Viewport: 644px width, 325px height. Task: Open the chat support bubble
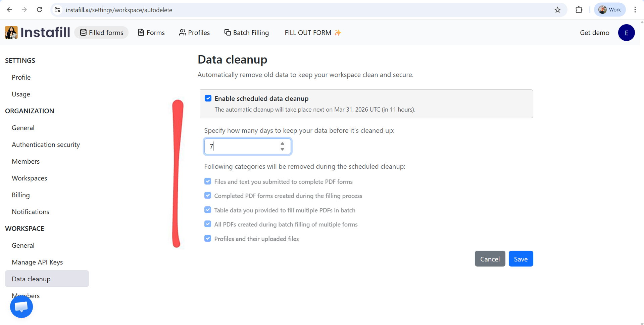coord(21,306)
